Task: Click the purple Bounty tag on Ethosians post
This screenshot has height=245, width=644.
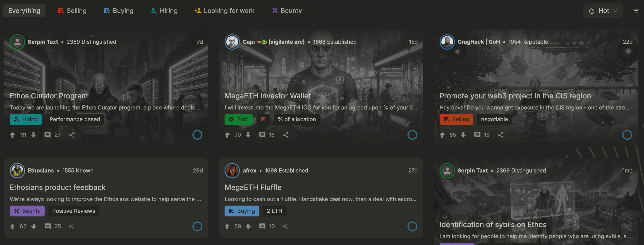Action: pos(27,211)
